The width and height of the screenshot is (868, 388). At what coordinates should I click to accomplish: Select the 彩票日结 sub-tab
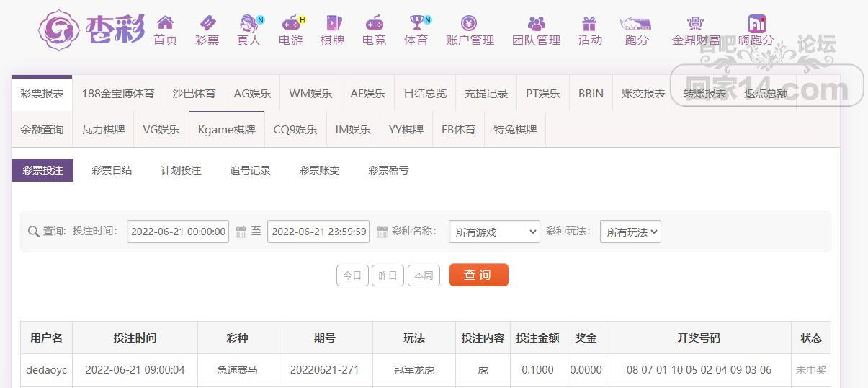tap(112, 170)
